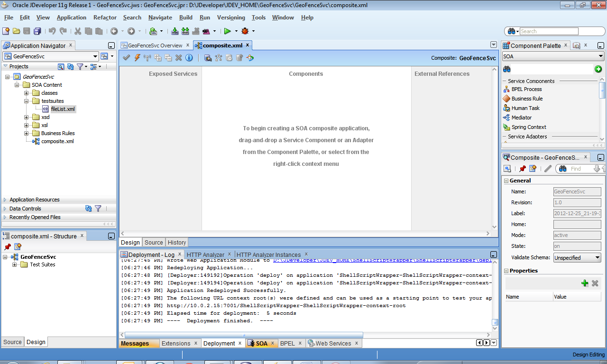Click delete property X button

coord(595,283)
